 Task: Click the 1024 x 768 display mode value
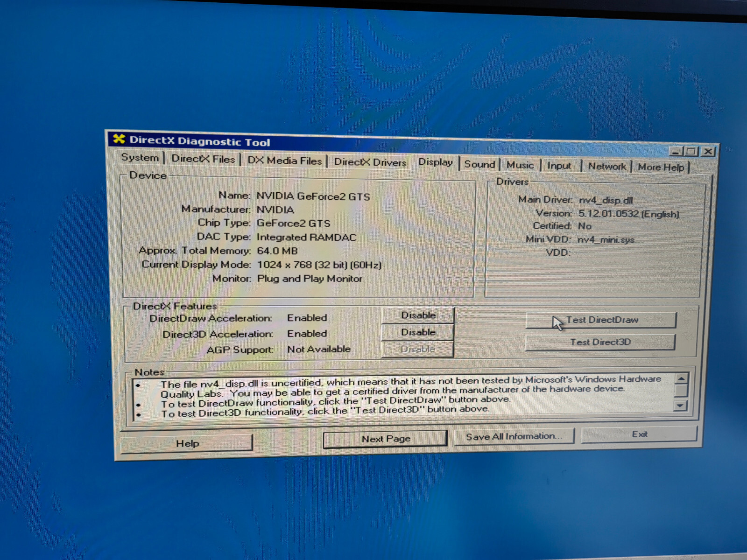point(319,265)
